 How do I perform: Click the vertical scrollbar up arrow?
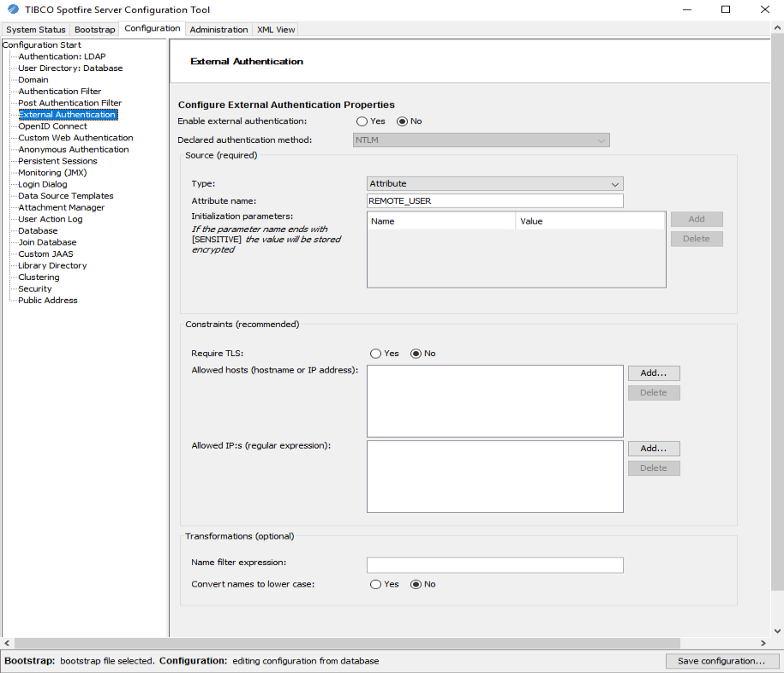coord(777,28)
